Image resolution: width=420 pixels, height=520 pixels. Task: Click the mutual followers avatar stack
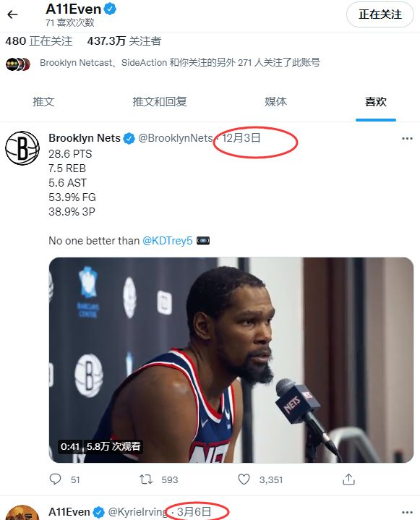(18, 64)
